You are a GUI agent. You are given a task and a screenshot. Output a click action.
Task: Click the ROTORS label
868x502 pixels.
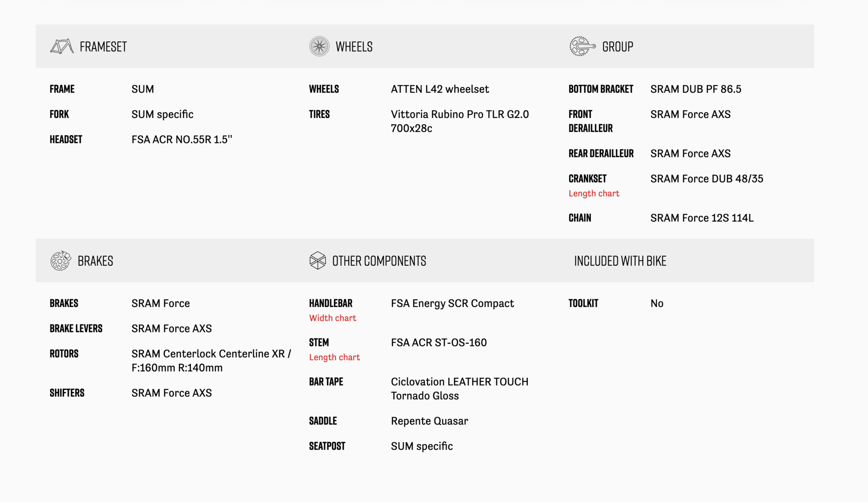[64, 354]
